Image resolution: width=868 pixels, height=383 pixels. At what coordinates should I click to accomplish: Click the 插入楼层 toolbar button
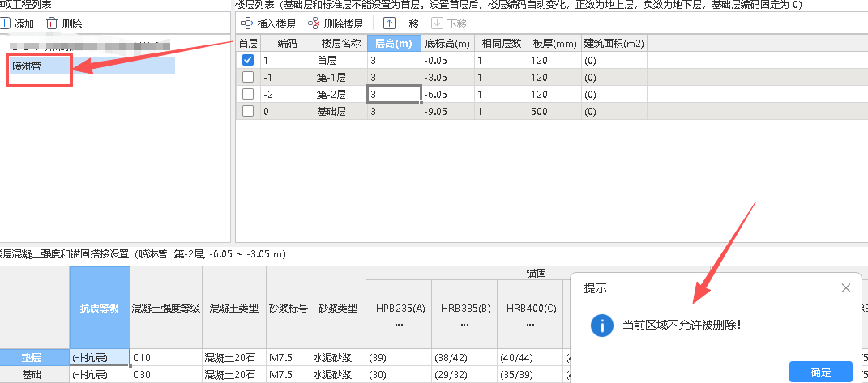point(268,23)
